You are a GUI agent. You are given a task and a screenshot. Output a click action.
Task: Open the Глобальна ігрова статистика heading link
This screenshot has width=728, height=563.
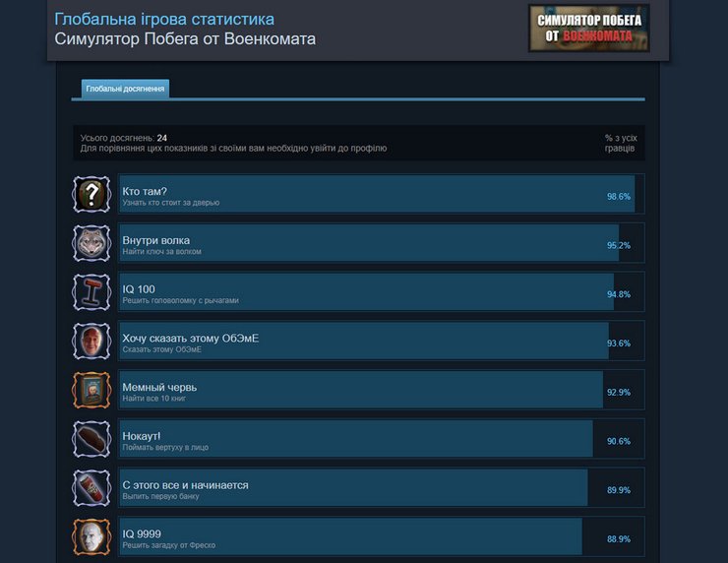pyautogui.click(x=164, y=19)
